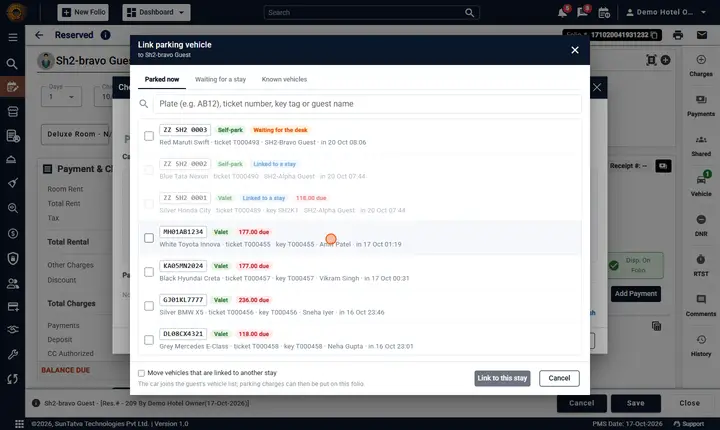Enable Move vehicles linked to another stay
Image resolution: width=720 pixels, height=430 pixels.
(141, 373)
